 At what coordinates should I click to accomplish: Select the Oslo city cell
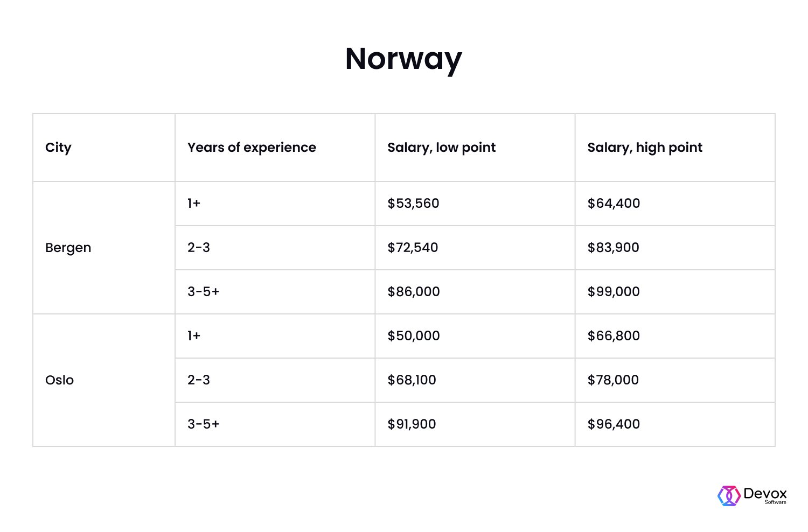[104, 380]
